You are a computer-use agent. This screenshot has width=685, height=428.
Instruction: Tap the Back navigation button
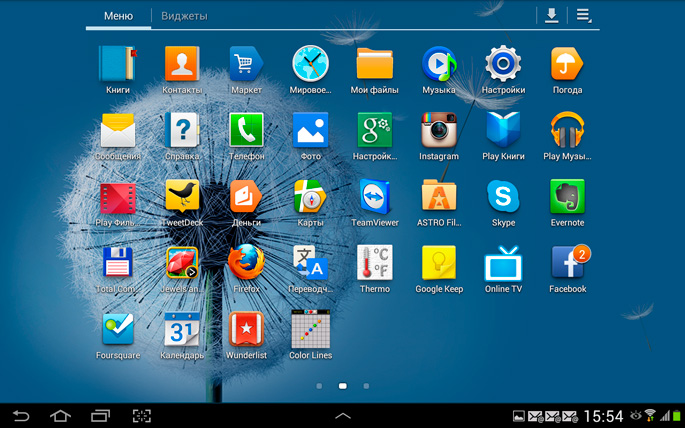click(21, 416)
